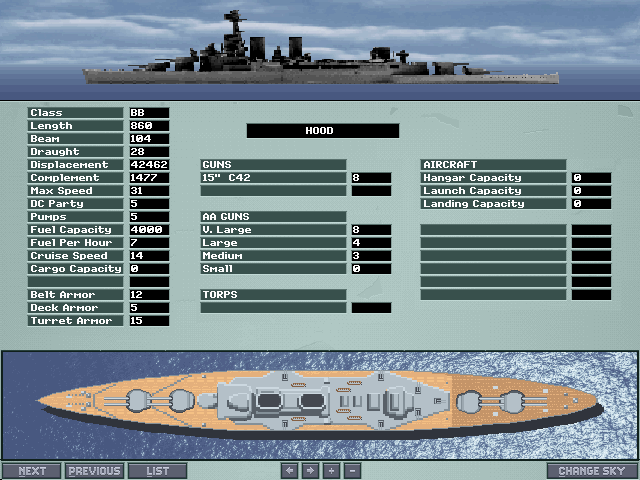Click the empty TORPS entry row
The image size is (640, 480).
[x=274, y=308]
